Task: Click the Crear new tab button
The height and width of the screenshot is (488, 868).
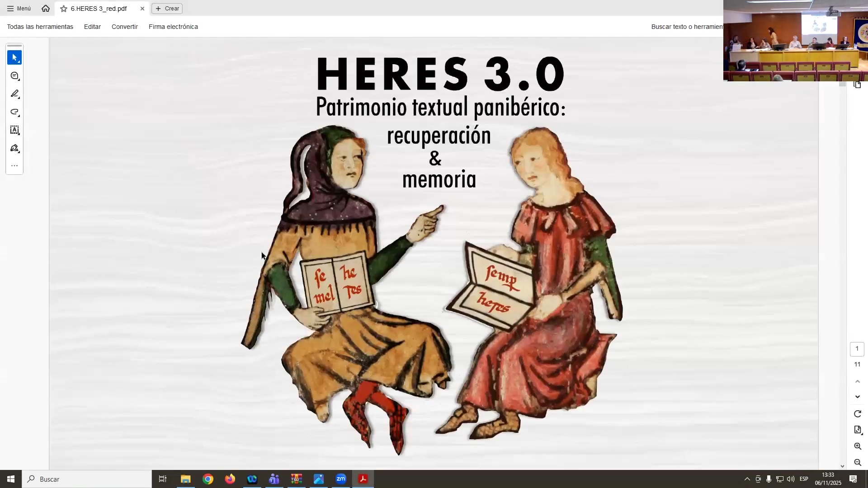Action: 167,9
